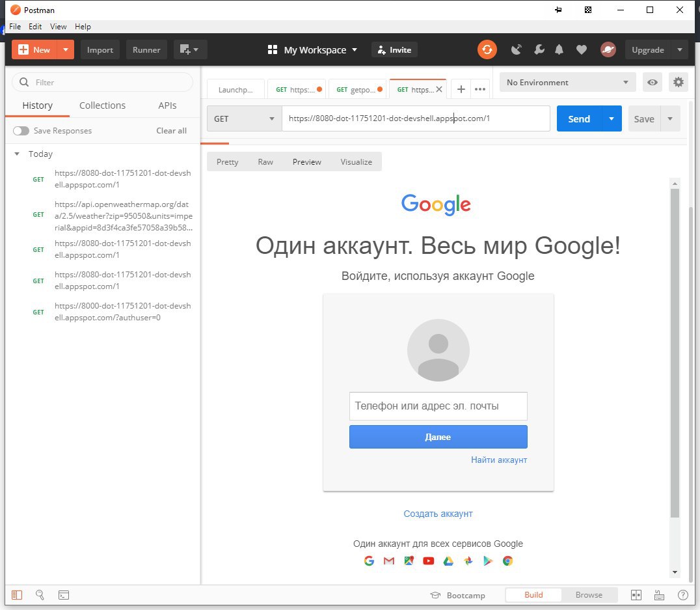
Task: Select the Raw response view
Action: pyautogui.click(x=265, y=161)
